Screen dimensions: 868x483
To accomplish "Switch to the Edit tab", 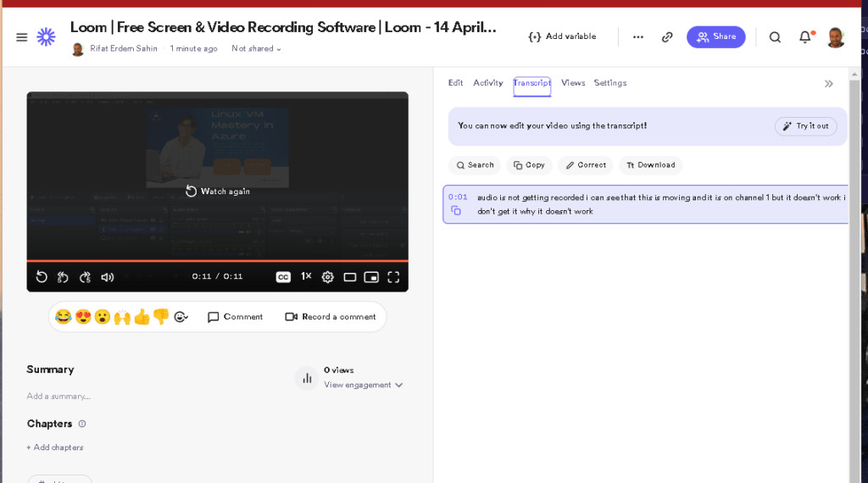I will pyautogui.click(x=455, y=83).
